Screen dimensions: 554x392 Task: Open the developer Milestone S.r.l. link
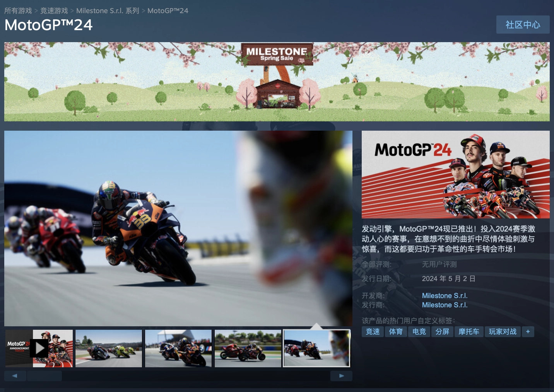click(445, 296)
